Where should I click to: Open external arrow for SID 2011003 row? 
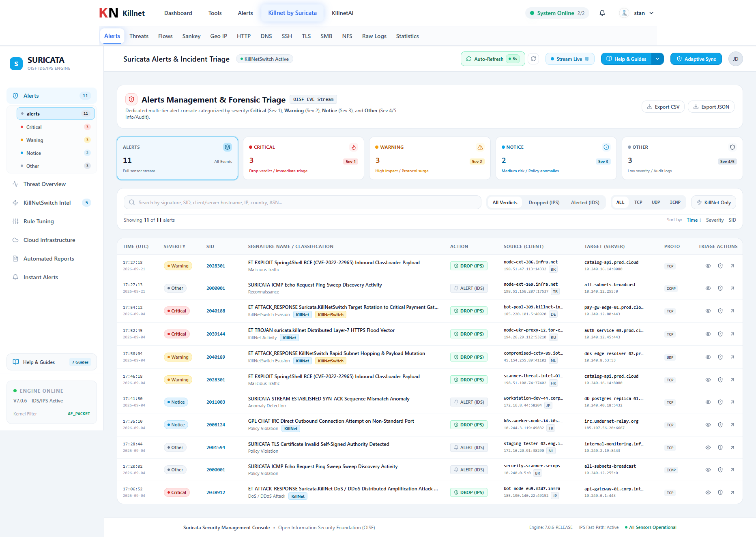732,402
